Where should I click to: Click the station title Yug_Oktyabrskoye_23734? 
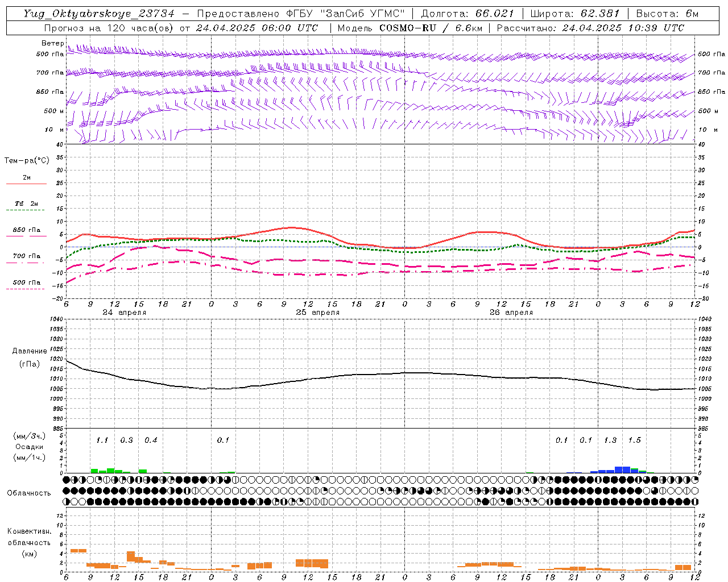[x=99, y=14]
